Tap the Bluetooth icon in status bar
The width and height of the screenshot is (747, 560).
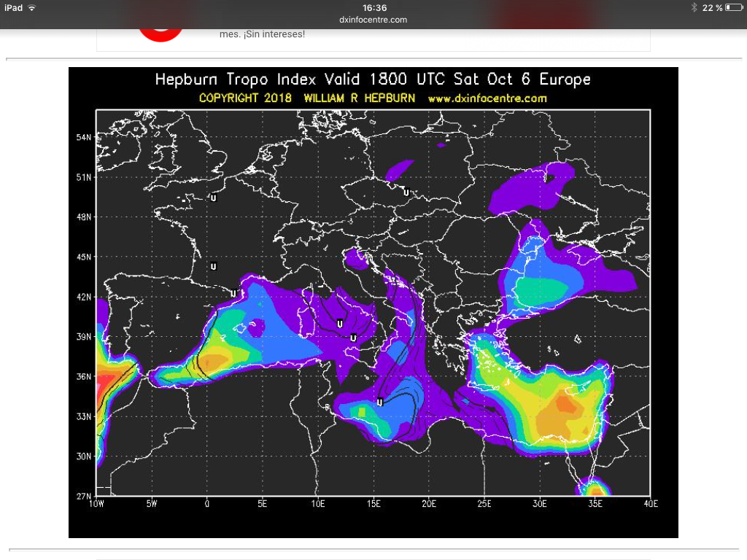(x=694, y=7)
